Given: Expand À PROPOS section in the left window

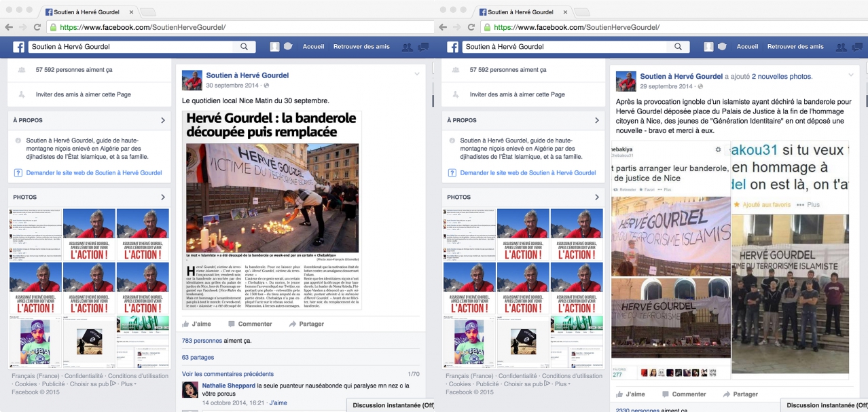Looking at the screenshot, I should (163, 120).
